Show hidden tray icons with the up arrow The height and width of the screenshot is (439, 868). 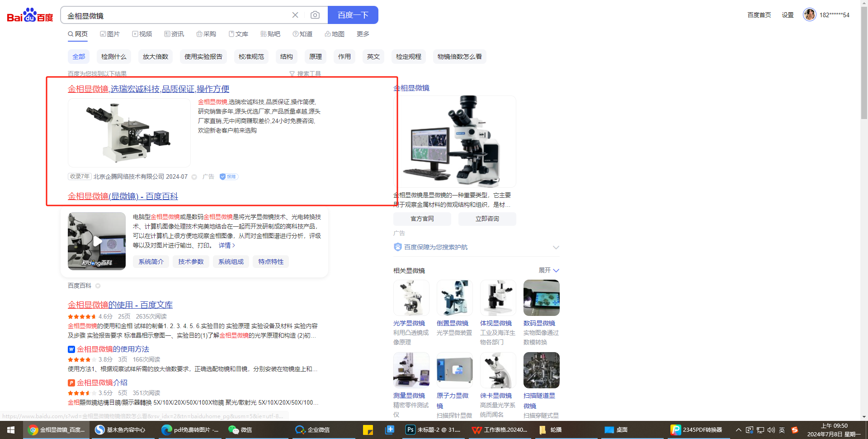(738, 430)
